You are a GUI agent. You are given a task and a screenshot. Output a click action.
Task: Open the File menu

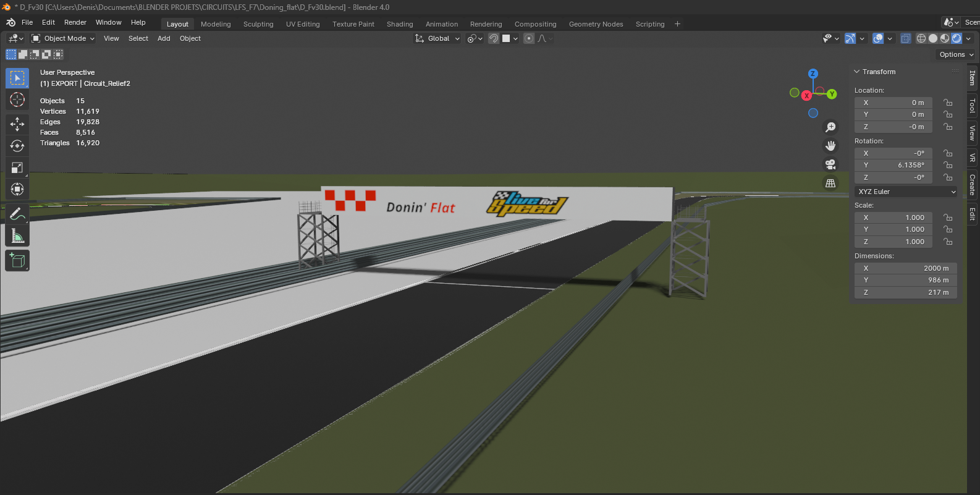[27, 22]
